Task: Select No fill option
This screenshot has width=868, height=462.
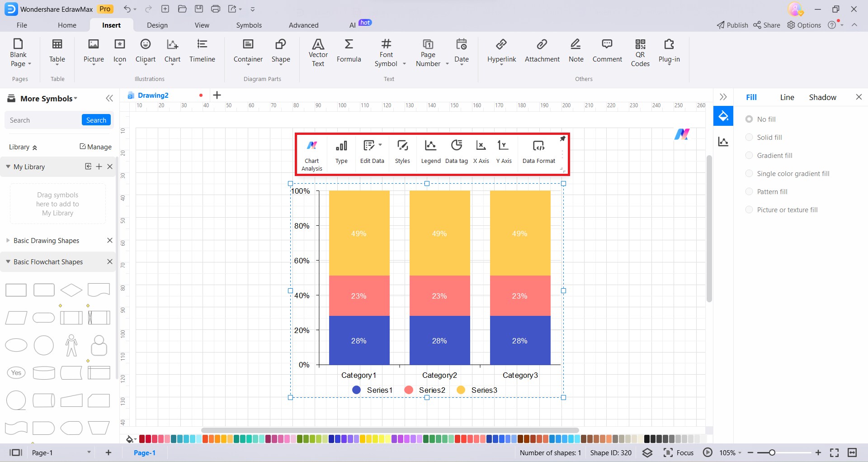Action: pos(760,119)
